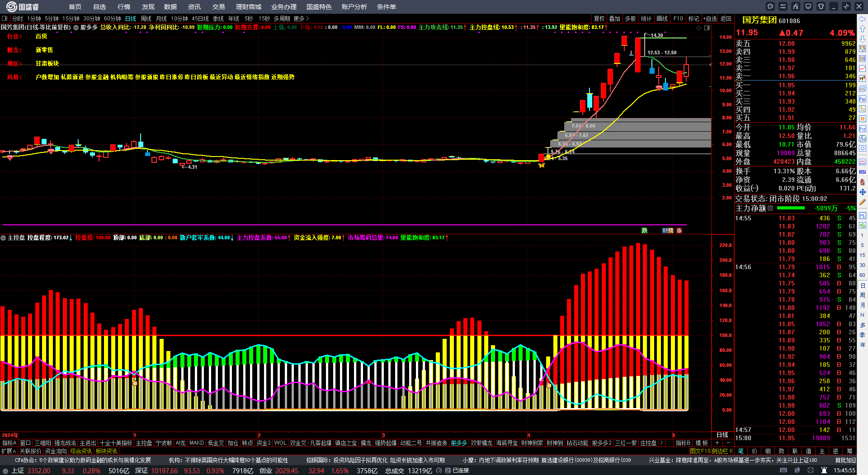
Task: Open the 模板 template button
Action: click(702, 443)
